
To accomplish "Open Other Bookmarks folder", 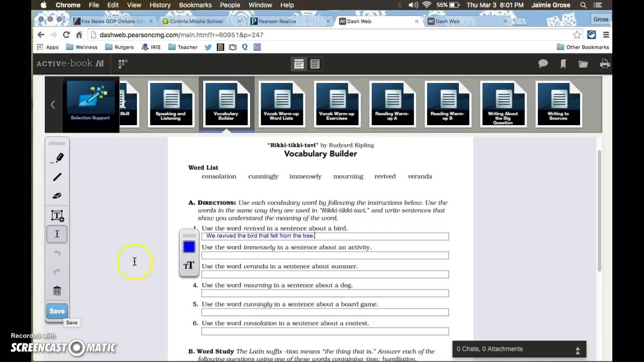I will point(583,47).
